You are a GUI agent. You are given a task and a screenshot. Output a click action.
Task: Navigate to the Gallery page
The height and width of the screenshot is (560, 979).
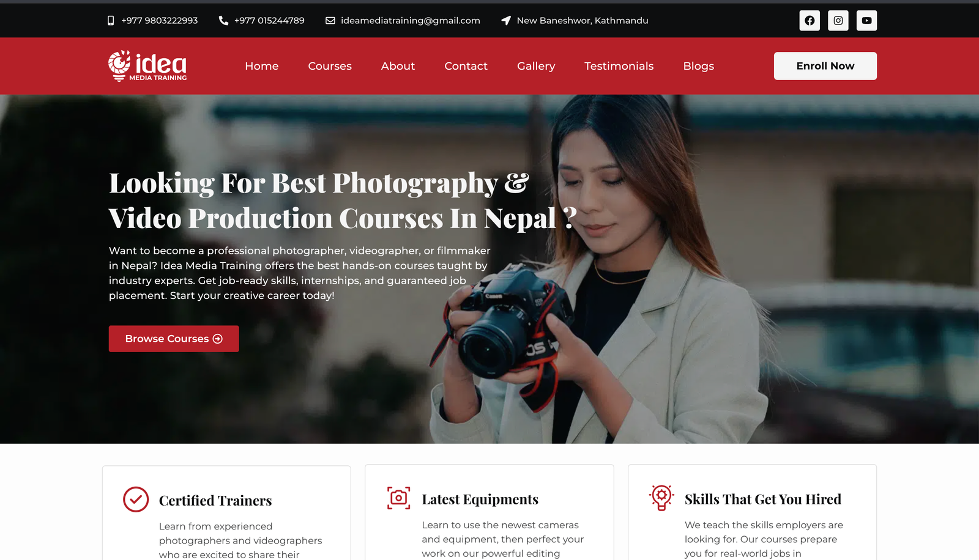click(535, 66)
